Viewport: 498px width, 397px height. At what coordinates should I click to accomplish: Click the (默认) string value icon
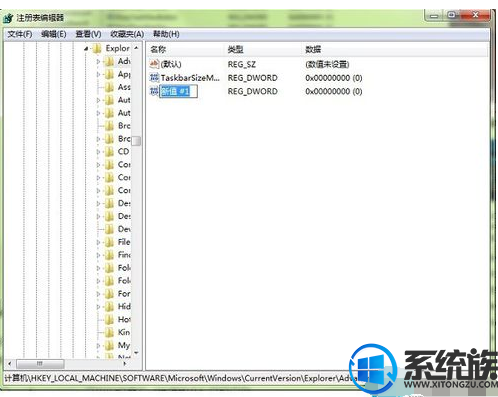154,64
